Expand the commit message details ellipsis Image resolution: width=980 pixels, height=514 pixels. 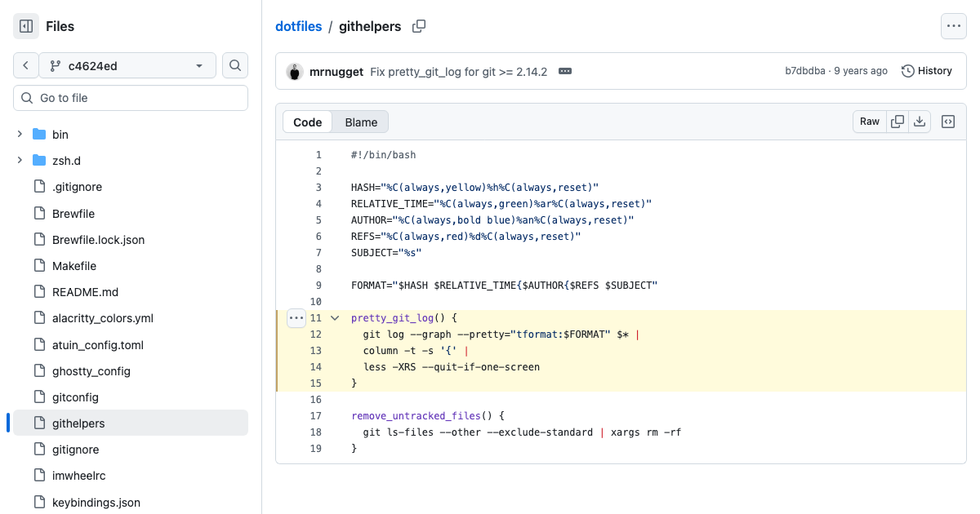(564, 71)
